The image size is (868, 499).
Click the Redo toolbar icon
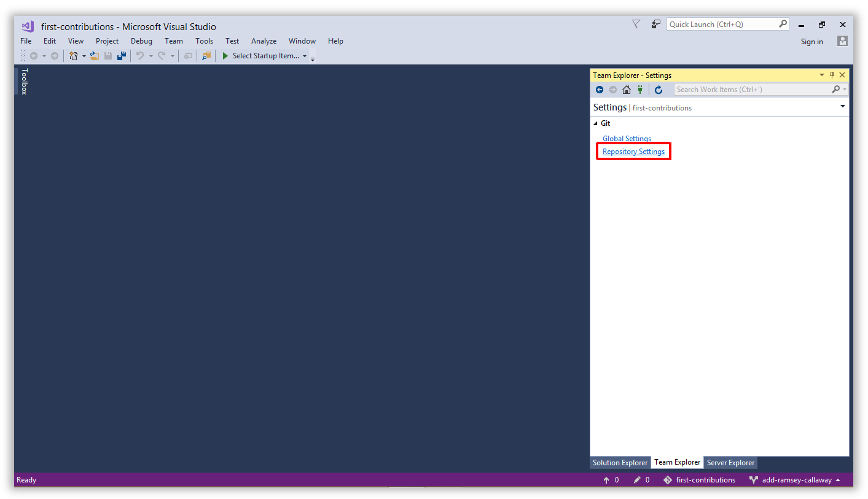[162, 56]
